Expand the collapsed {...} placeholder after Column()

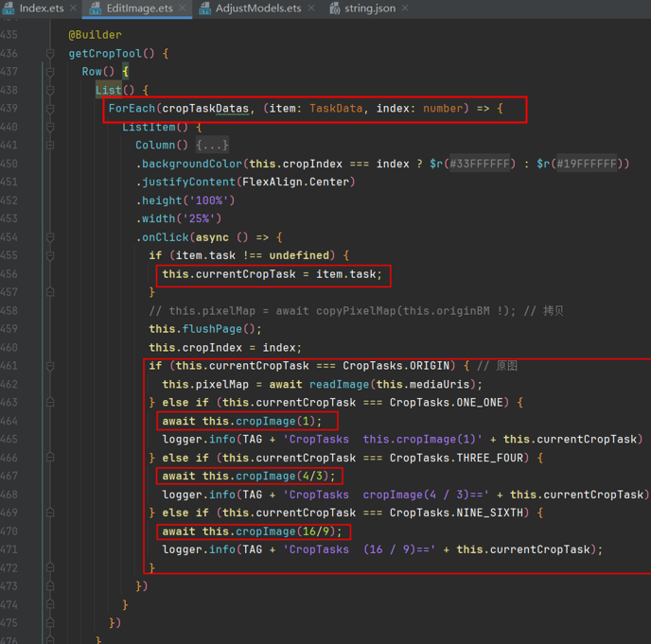tap(213, 146)
